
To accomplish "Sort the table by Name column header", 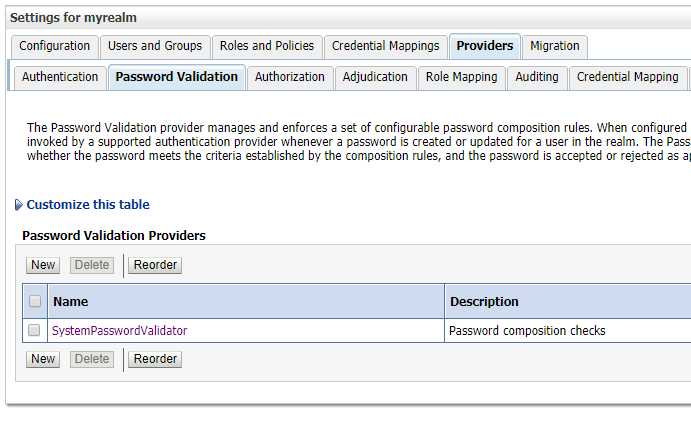I will pyautogui.click(x=71, y=301).
